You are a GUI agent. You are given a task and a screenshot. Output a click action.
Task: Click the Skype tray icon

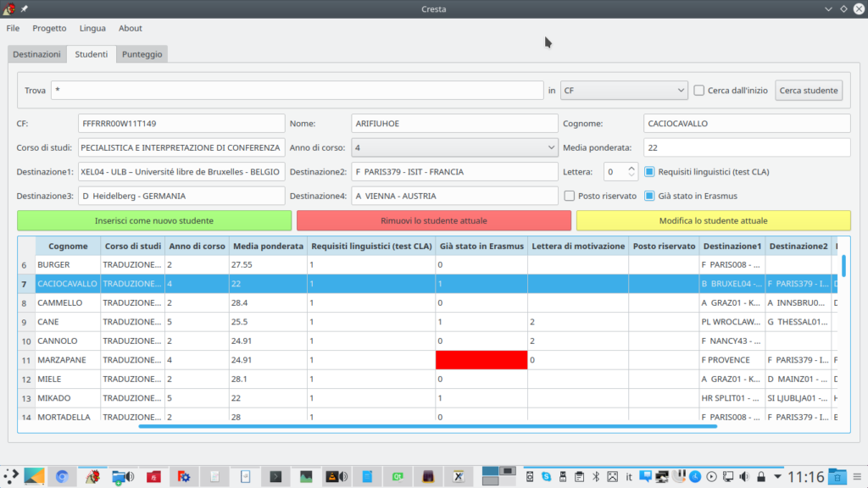click(547, 477)
